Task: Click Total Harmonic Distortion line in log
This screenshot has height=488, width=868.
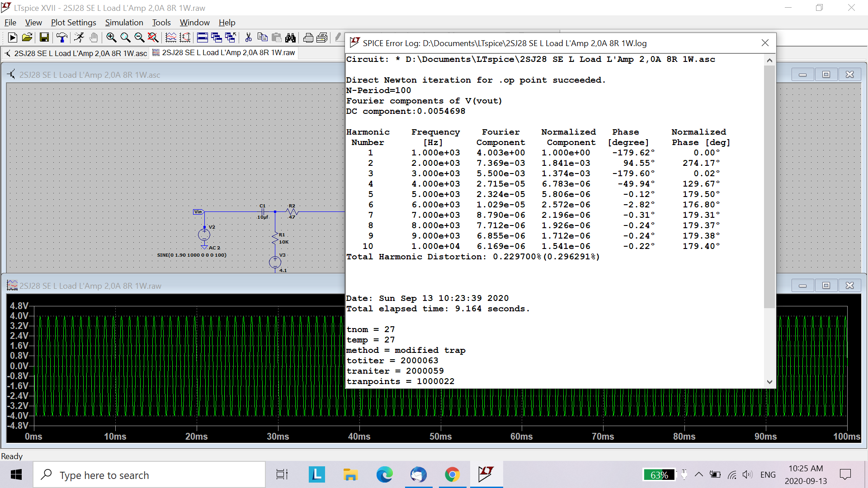Action: (x=473, y=257)
